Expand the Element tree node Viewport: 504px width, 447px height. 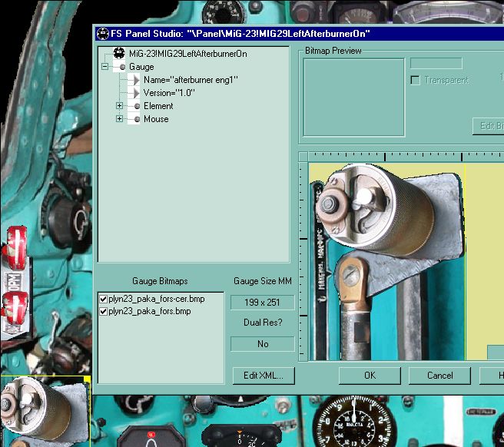pyautogui.click(x=119, y=106)
